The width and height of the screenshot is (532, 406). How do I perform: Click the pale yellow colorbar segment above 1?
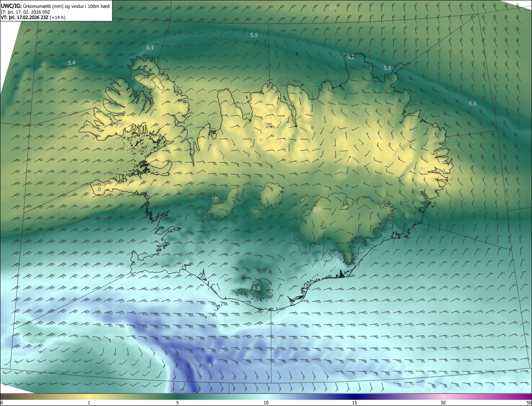(89, 397)
